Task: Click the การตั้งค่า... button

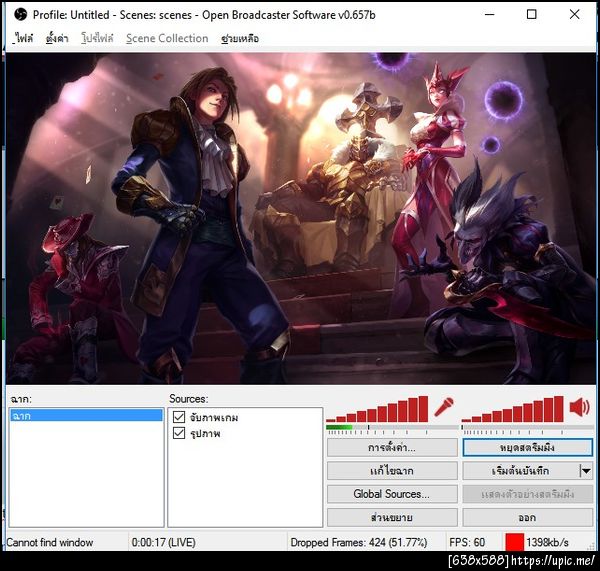Action: tap(392, 447)
